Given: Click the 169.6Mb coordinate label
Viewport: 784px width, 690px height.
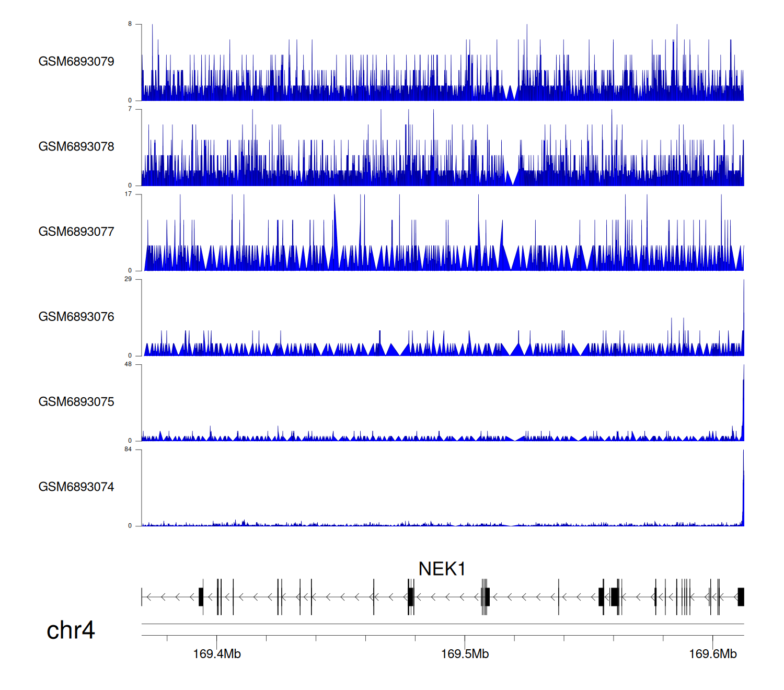Looking at the screenshot, I should coord(712,654).
